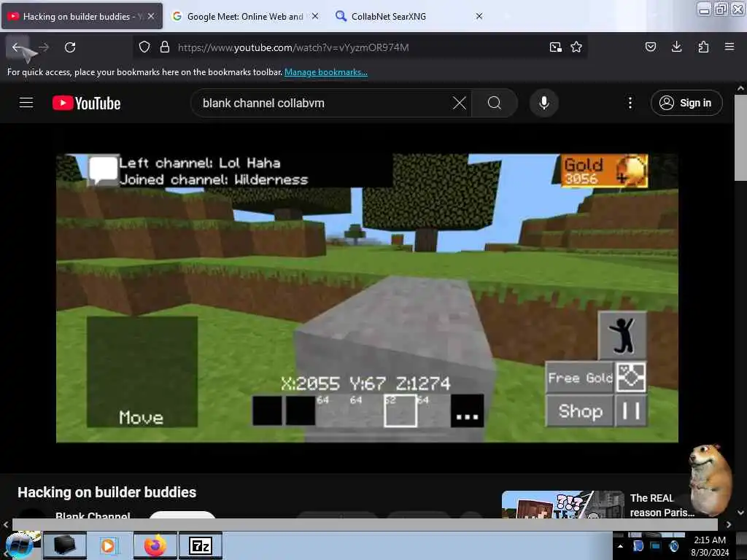The height and width of the screenshot is (560, 747).
Task: Click the page scroll up arrow
Action: pos(740,88)
